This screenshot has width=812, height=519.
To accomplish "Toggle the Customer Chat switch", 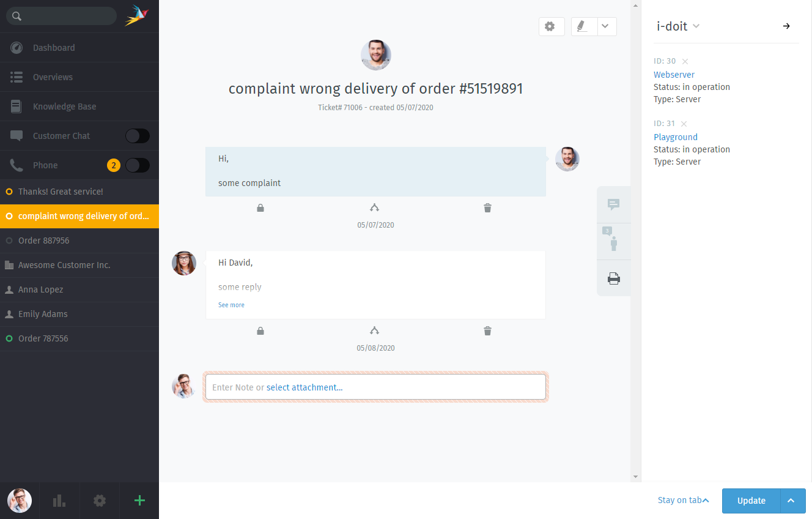I will [x=137, y=136].
